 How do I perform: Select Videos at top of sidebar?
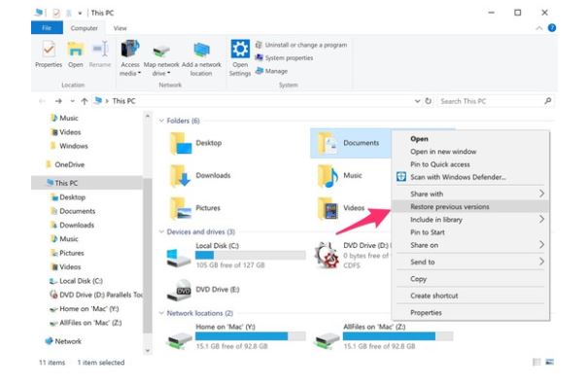66,132
